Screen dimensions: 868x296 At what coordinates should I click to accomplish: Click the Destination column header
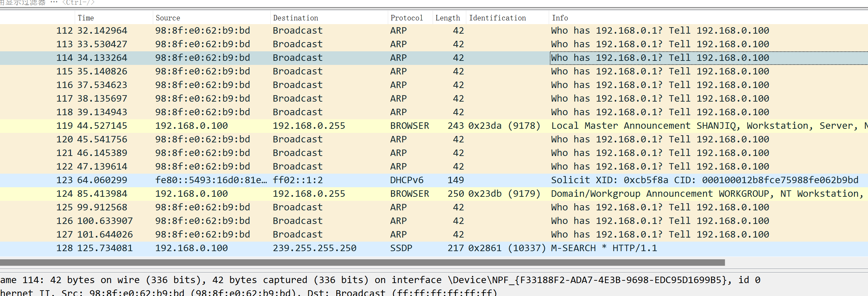[295, 18]
